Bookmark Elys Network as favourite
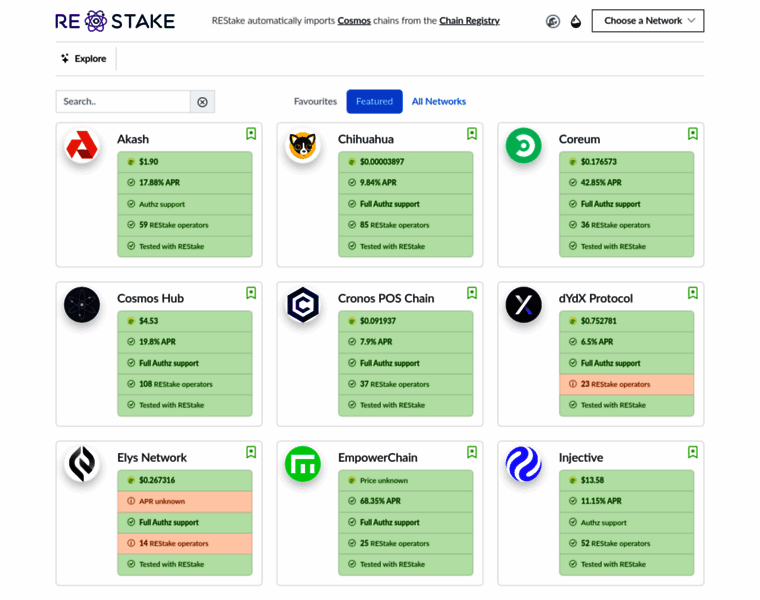This screenshot has width=760, height=600. [251, 452]
